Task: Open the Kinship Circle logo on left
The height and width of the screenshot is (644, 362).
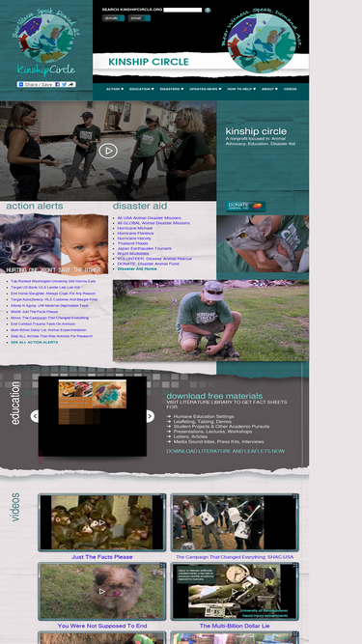Action: point(46,44)
